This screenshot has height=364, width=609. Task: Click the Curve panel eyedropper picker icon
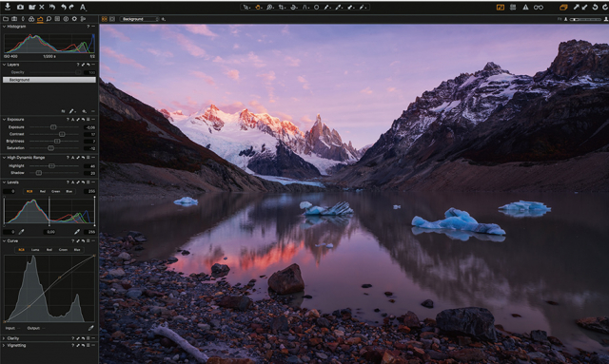coord(91,328)
